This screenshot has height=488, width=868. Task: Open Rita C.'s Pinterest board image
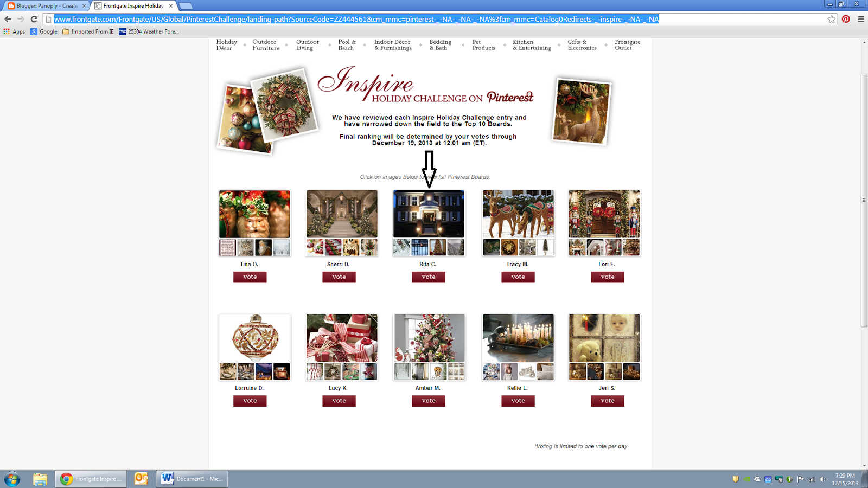[x=429, y=223]
